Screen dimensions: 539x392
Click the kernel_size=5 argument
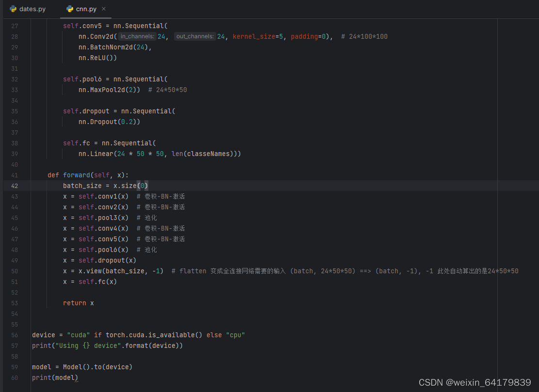click(258, 36)
